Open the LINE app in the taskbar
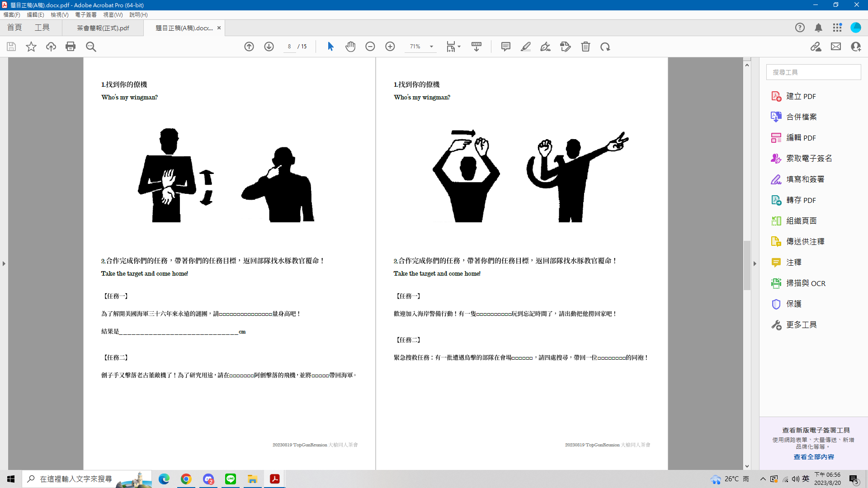Viewport: 868px width, 488px height. (x=231, y=479)
